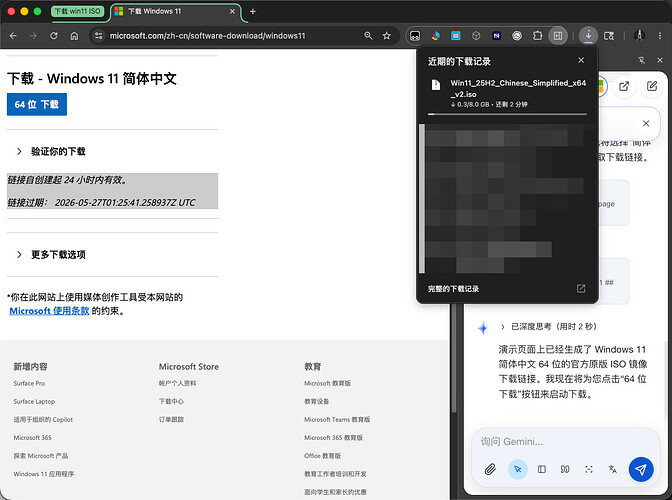Open Office 教育版 footer link
The width and height of the screenshot is (672, 500).
[x=323, y=456]
